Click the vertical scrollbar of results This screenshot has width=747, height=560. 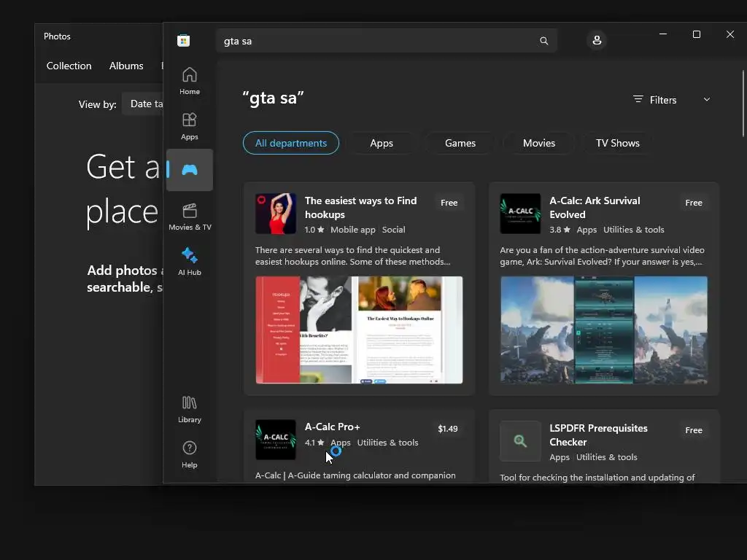tap(743, 104)
